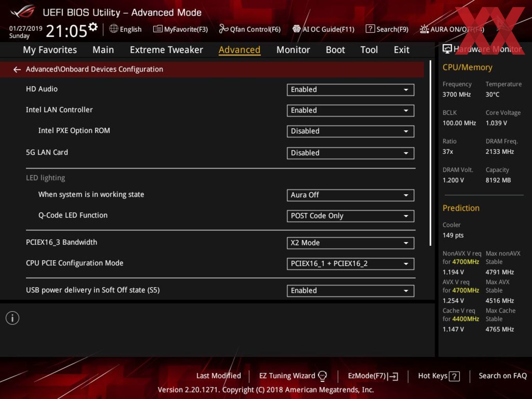Open Intel LAN Controller dropdown
The height and width of the screenshot is (399, 532).
(350, 110)
